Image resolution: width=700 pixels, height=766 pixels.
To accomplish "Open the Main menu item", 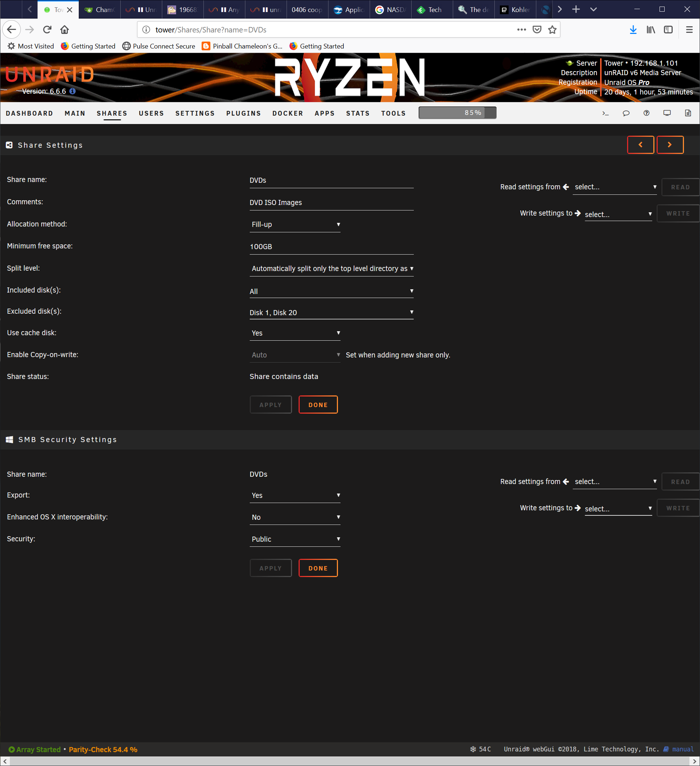I will pyautogui.click(x=75, y=113).
